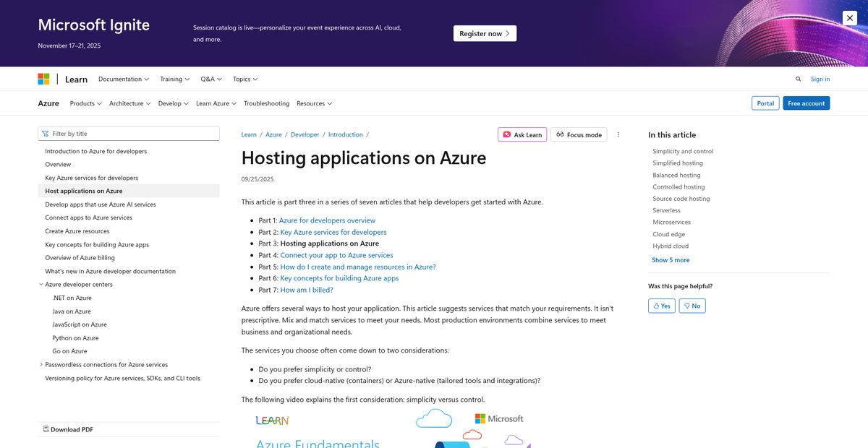Open the search magnifier icon
Screen dimensions: 868x448
point(799,79)
